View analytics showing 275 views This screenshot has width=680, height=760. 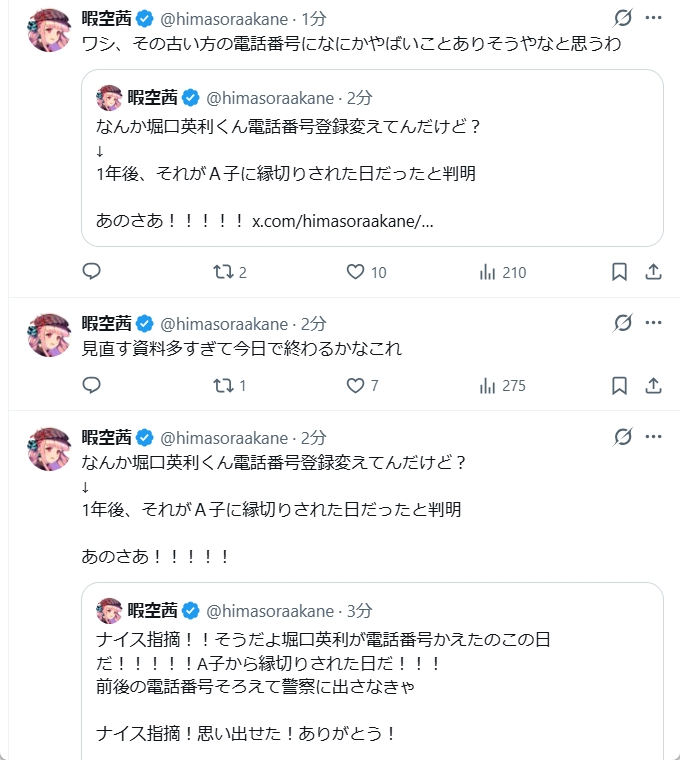coord(489,385)
